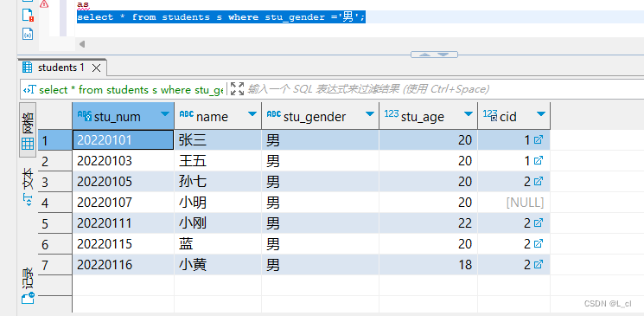Select row number 4 header
The width and height of the screenshot is (644, 316).
coord(55,203)
